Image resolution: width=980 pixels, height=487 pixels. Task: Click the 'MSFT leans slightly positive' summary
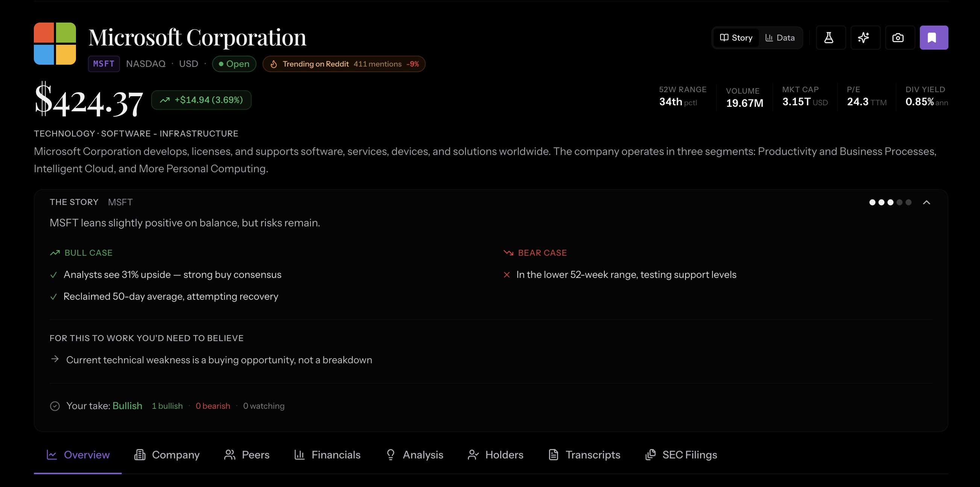click(x=185, y=223)
